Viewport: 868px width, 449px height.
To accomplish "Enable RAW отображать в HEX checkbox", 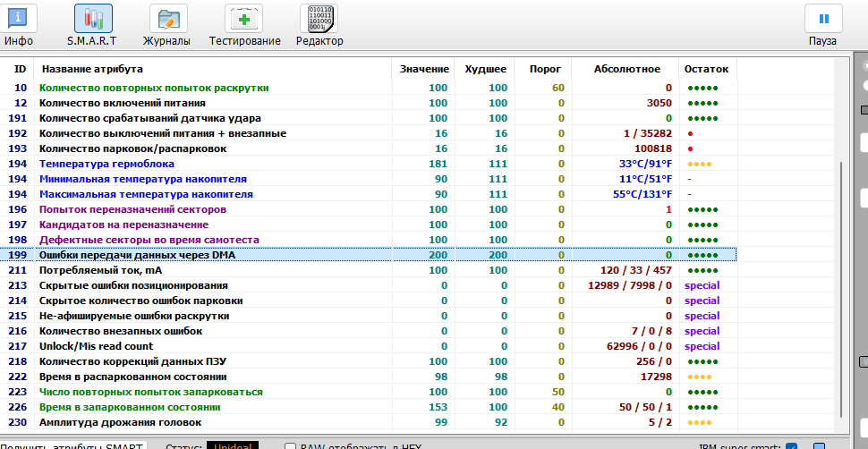I will pos(290,445).
